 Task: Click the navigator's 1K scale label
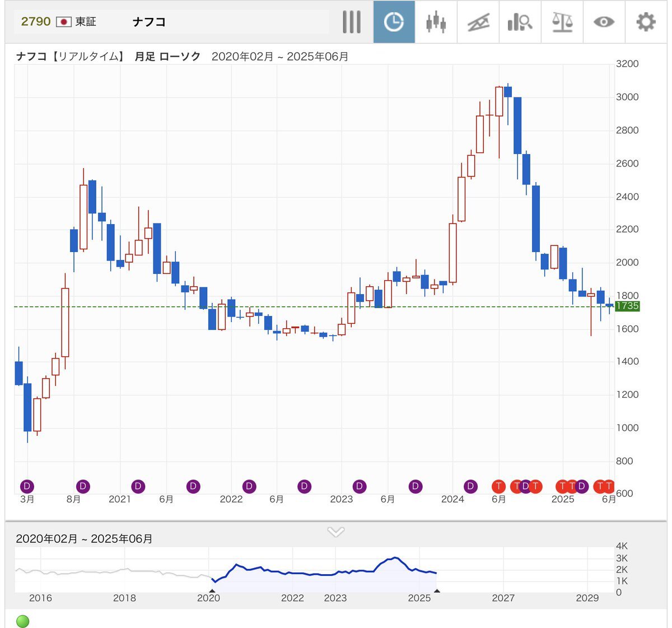622,581
